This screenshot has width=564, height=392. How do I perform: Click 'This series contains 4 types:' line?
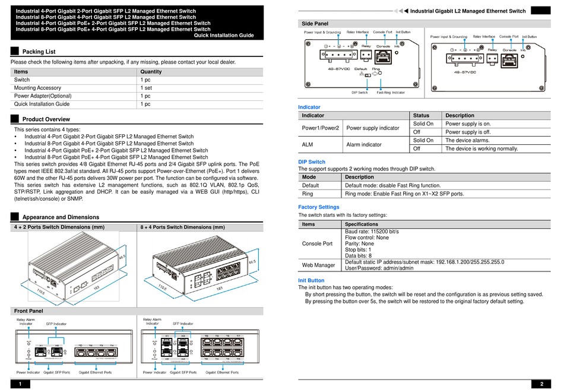tap(47, 129)
